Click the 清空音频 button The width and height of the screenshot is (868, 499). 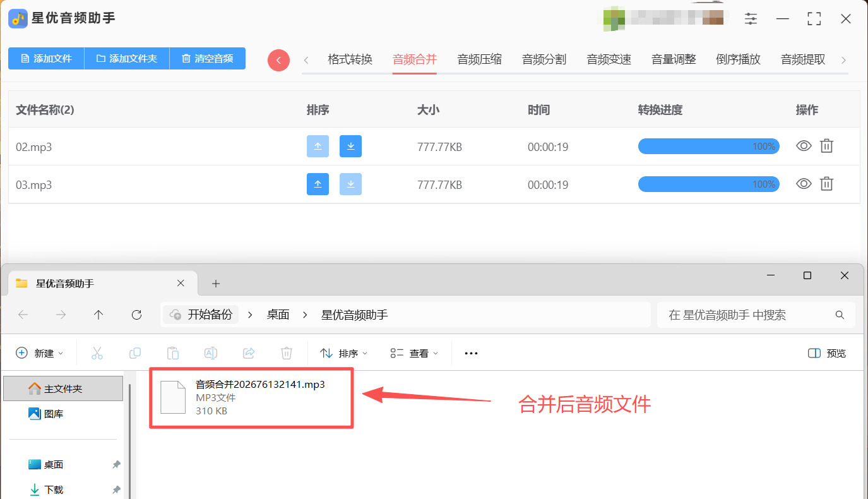208,58
